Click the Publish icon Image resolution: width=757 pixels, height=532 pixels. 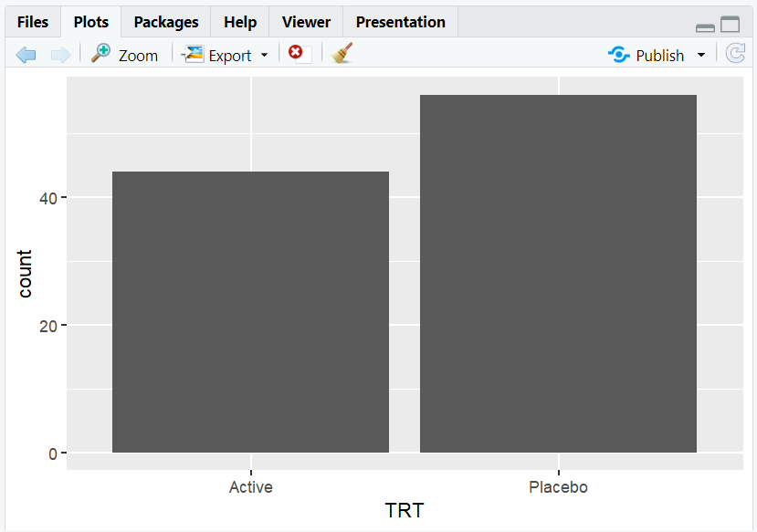point(619,55)
